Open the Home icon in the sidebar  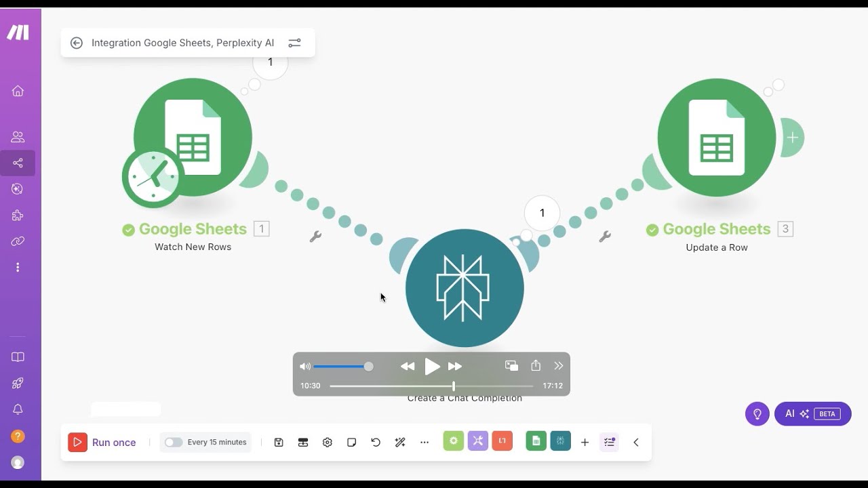tap(18, 91)
